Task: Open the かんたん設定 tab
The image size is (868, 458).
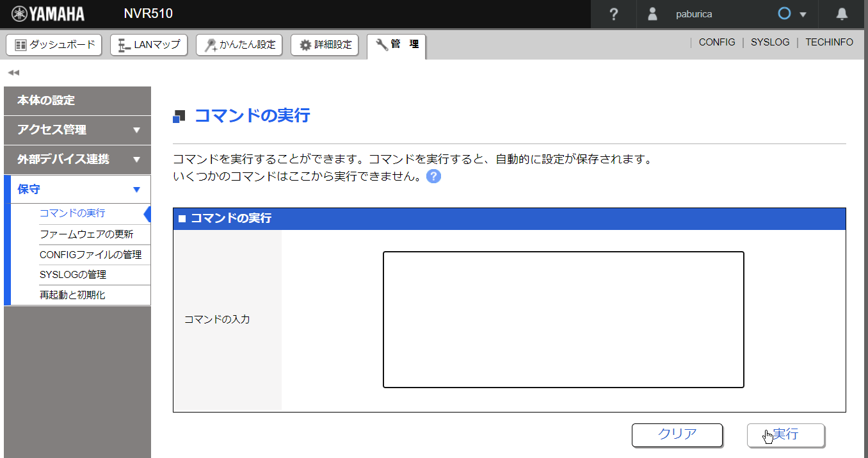Action: click(239, 45)
